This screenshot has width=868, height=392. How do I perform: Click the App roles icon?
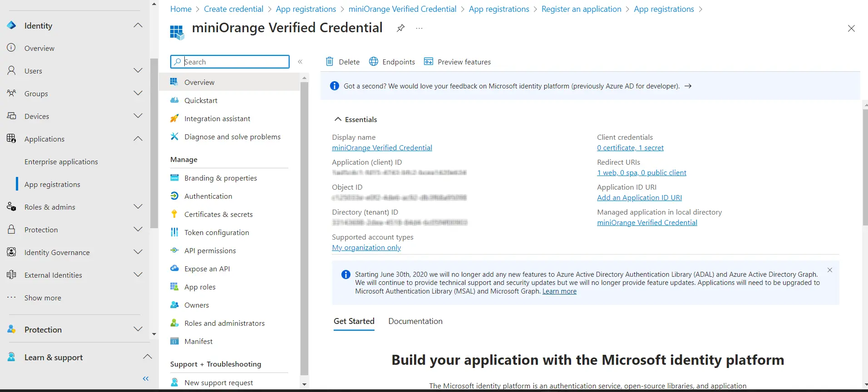tap(174, 287)
